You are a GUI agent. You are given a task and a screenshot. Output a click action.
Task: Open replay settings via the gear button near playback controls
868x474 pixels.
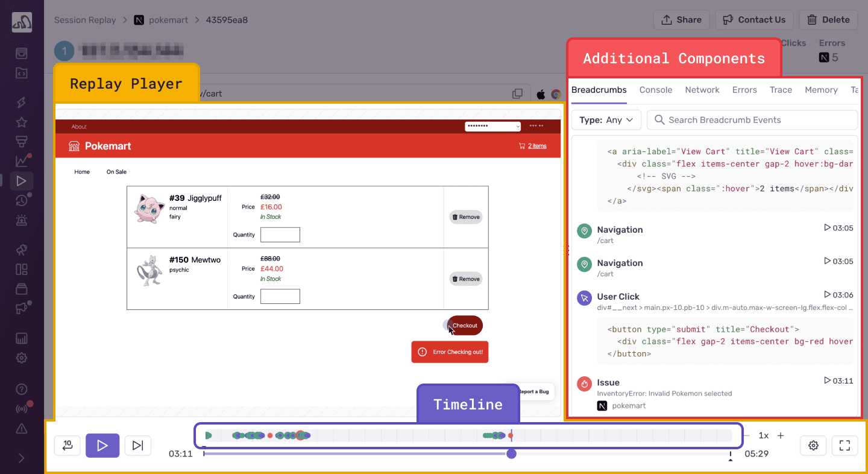click(x=813, y=445)
